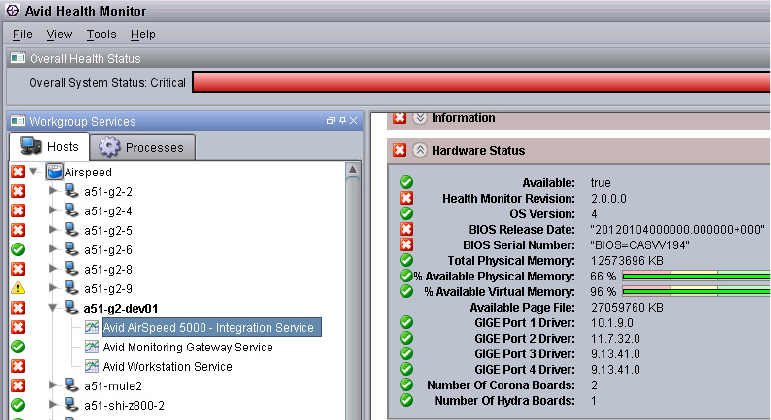Click the red error icon beside Airspeed
This screenshot has height=420, width=771.
pos(18,172)
